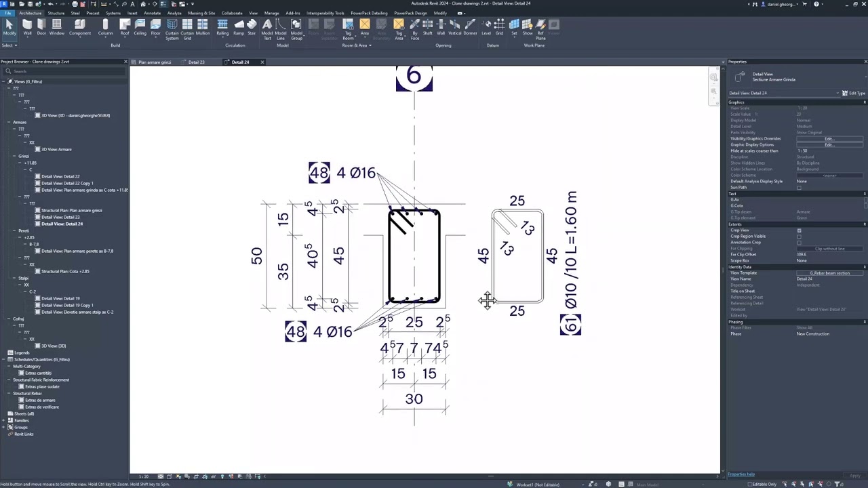
Task: Choose the Floor tool
Action: [x=156, y=27]
